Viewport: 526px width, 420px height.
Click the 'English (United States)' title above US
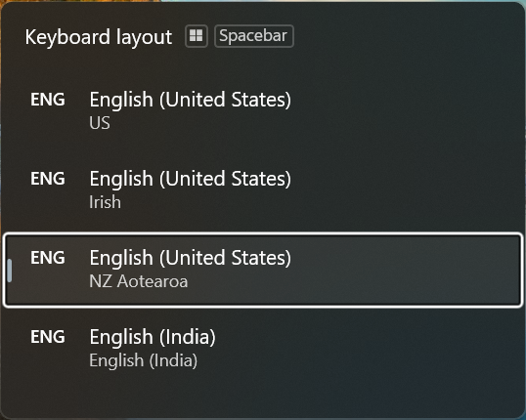pos(191,100)
